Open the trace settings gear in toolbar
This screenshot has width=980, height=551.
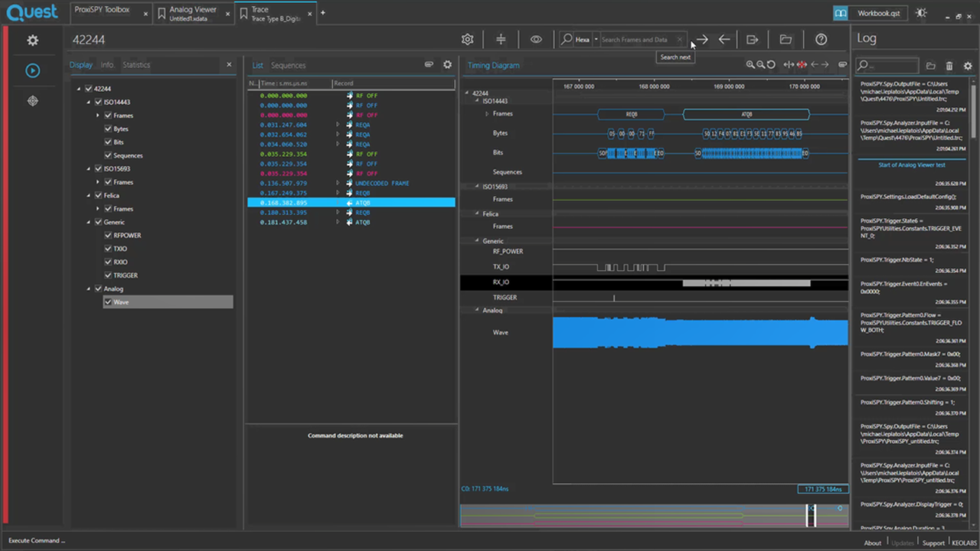[467, 40]
